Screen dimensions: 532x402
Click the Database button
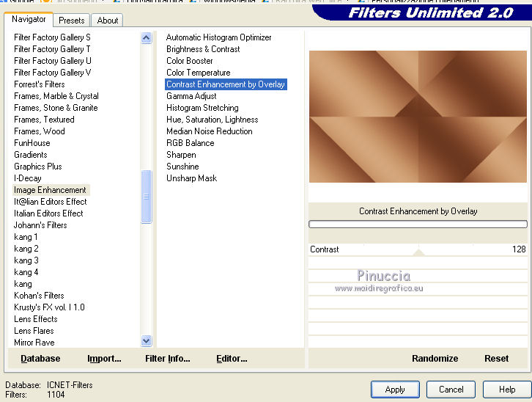pyautogui.click(x=40, y=359)
